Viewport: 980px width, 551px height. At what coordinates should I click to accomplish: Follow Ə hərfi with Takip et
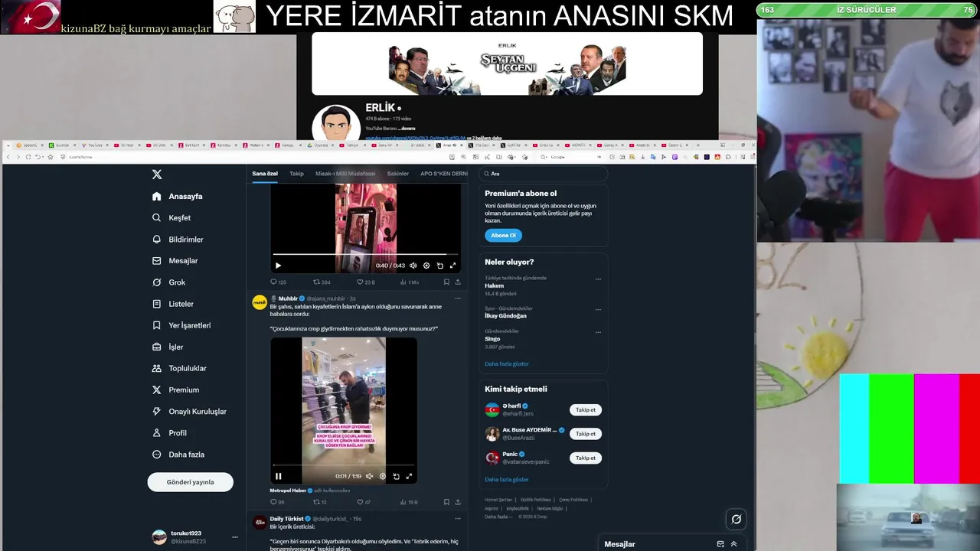[x=586, y=410]
